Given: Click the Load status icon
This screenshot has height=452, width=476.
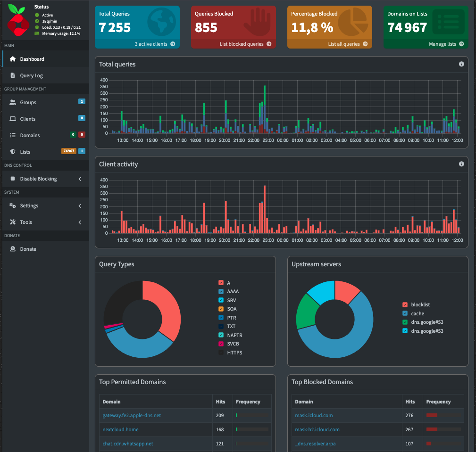Looking at the screenshot, I should tap(37, 27).
